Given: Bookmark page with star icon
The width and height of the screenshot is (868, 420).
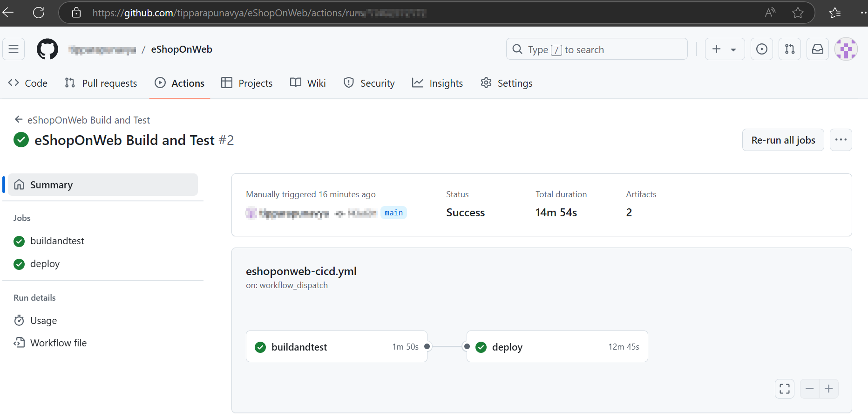Looking at the screenshot, I should [x=798, y=13].
